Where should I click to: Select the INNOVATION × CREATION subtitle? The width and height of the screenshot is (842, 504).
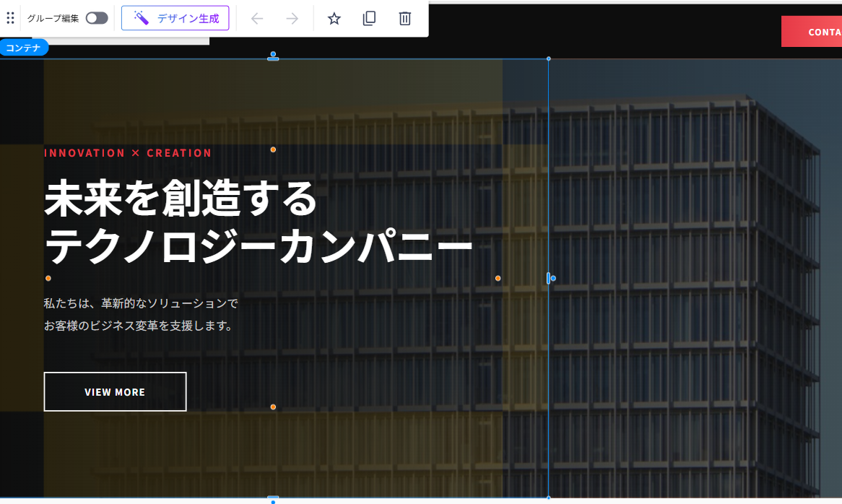(x=128, y=153)
